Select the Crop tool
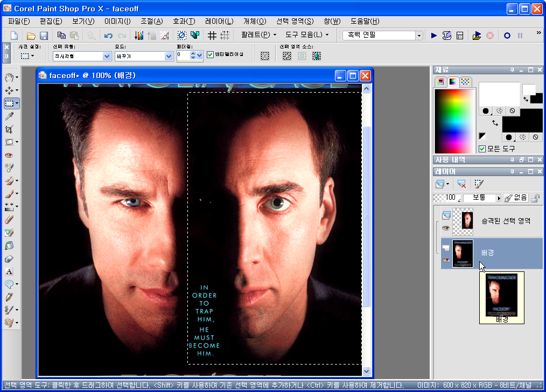 [9, 129]
